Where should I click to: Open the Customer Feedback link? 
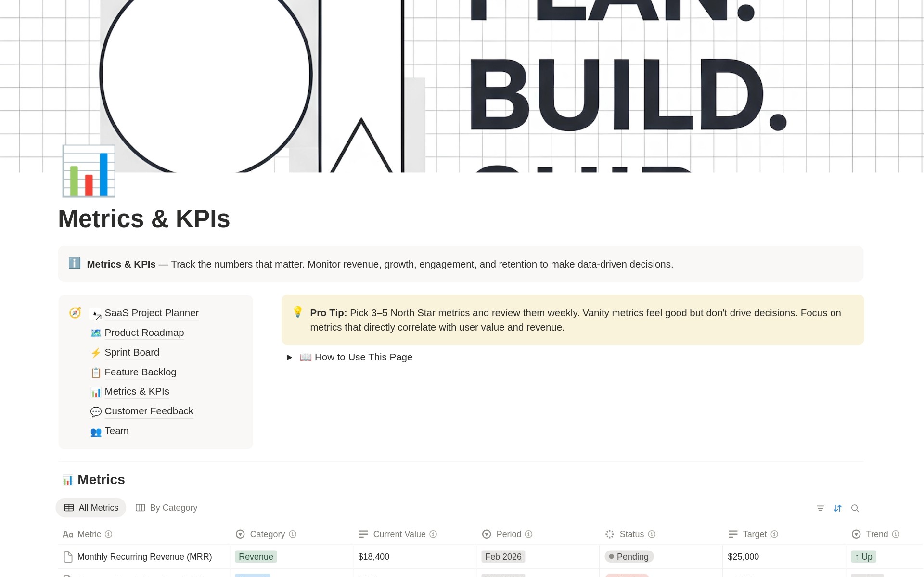tap(149, 411)
